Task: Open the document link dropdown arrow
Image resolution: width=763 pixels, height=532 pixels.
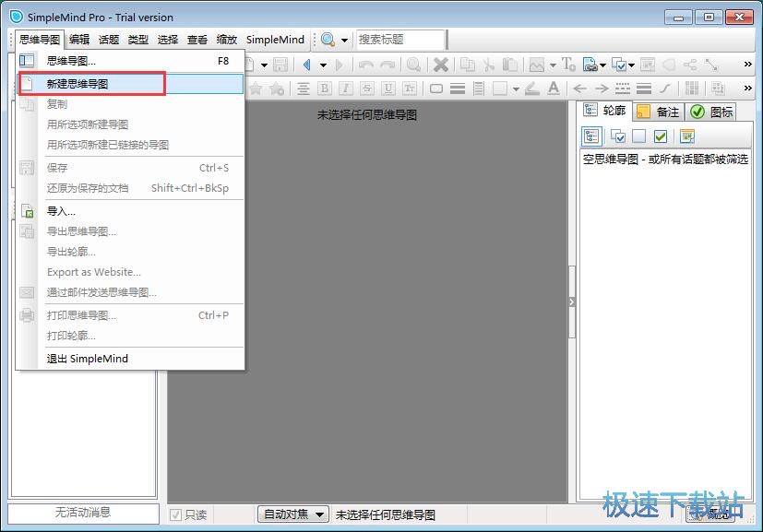Action: pos(602,65)
